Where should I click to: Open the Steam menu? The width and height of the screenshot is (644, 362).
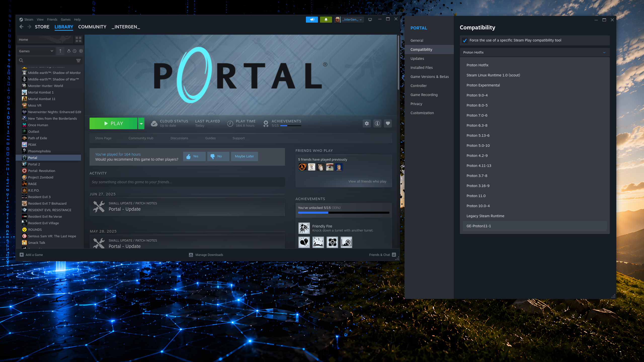(x=29, y=20)
